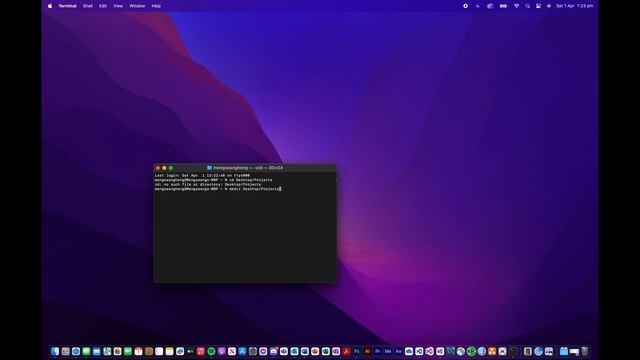Open the View menu
640x360 pixels.
tap(118, 6)
